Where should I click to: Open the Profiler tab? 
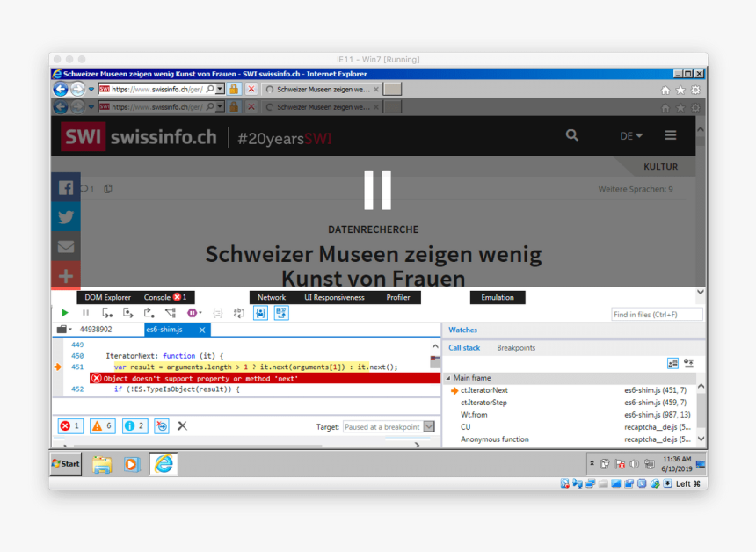[397, 297]
